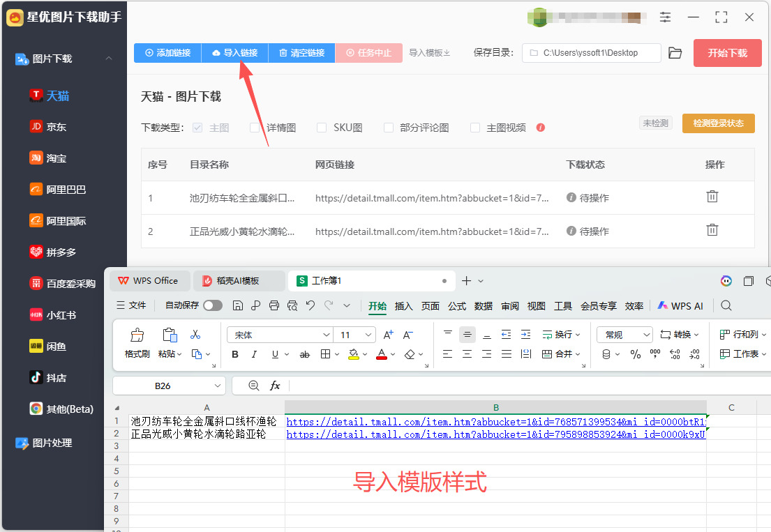771x532 pixels.
Task: Open 阿里巴巴 in the sidebar
Action: click(x=57, y=190)
